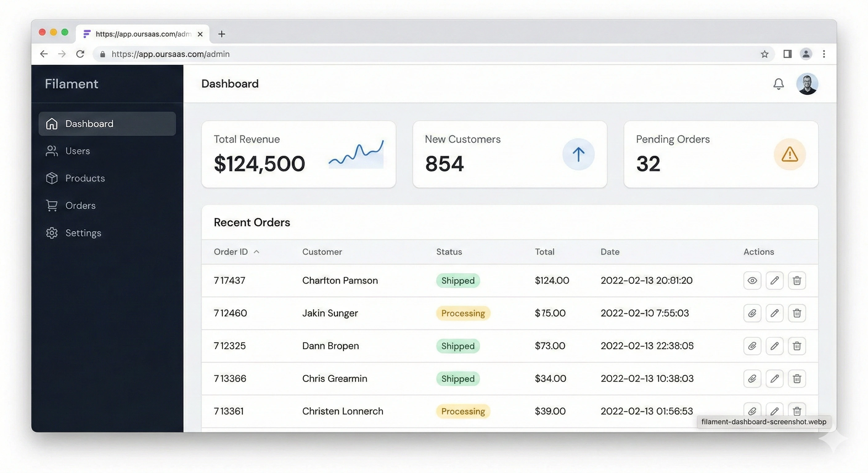This screenshot has width=868, height=473.
Task: Open the Chrome three-dot menu
Action: pyautogui.click(x=824, y=54)
